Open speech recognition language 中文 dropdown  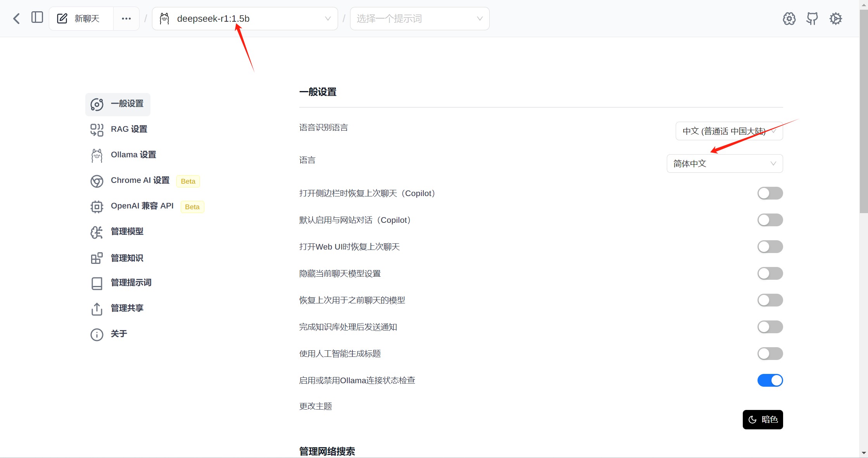point(729,131)
